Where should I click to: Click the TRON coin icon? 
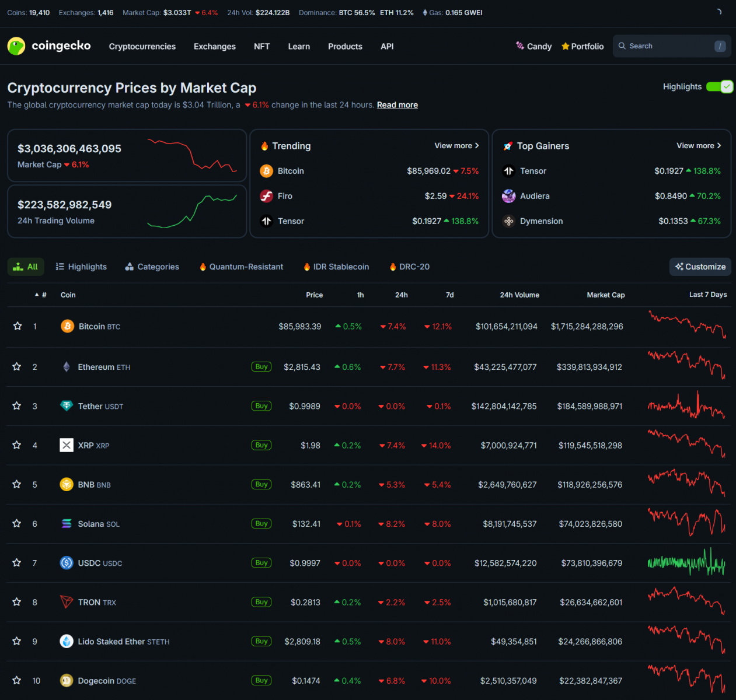pos(67,602)
